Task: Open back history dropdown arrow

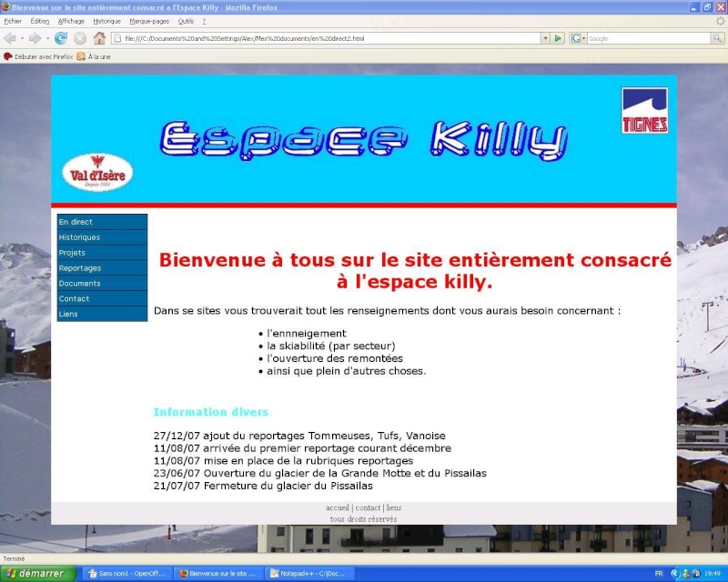Action: click(22, 38)
